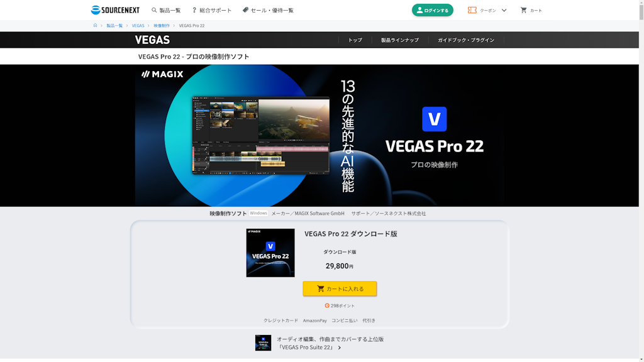Click the VEGAS logo in the black bar
Screen dimensions: 644x362
152,40
